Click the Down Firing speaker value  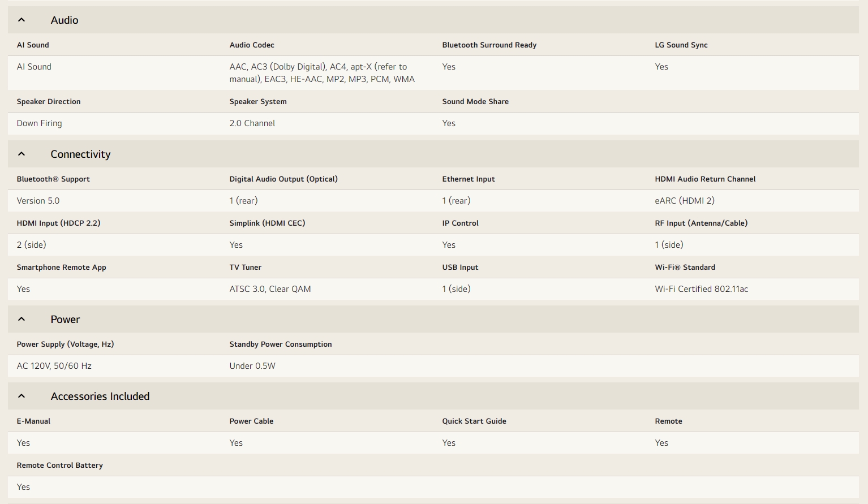click(x=40, y=123)
